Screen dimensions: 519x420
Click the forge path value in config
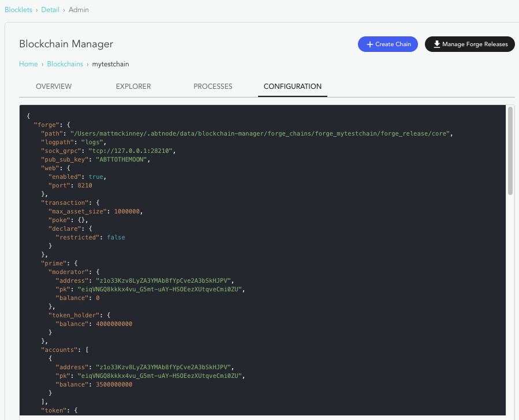coord(264,133)
